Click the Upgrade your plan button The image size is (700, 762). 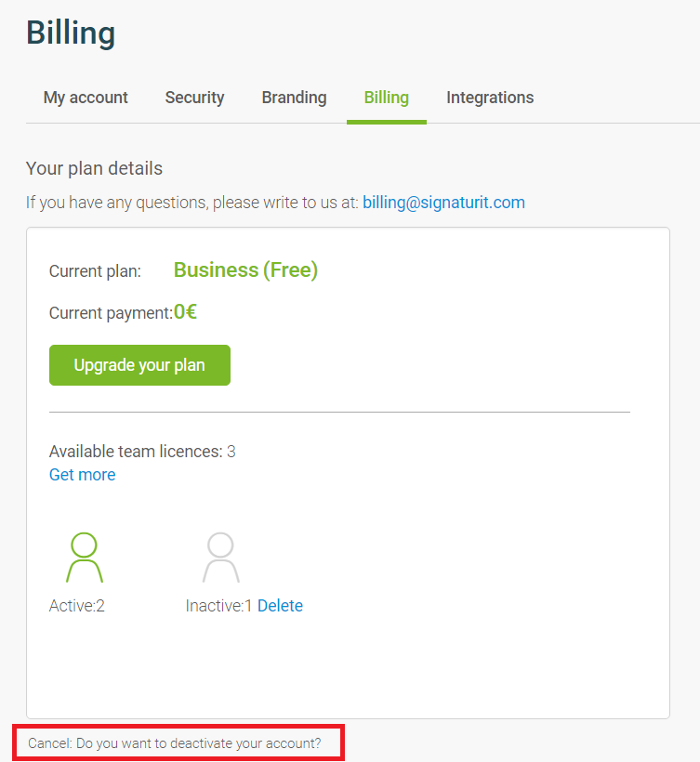tap(139, 365)
